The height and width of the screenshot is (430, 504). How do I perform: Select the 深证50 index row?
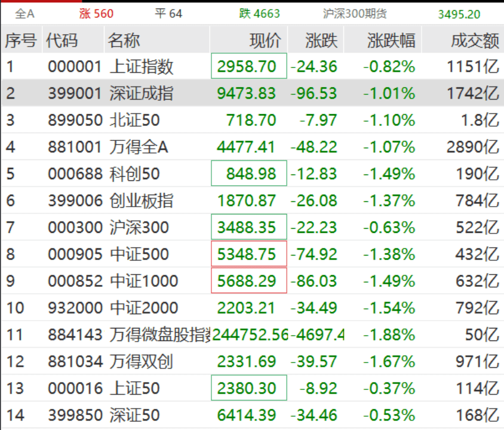(x=135, y=415)
